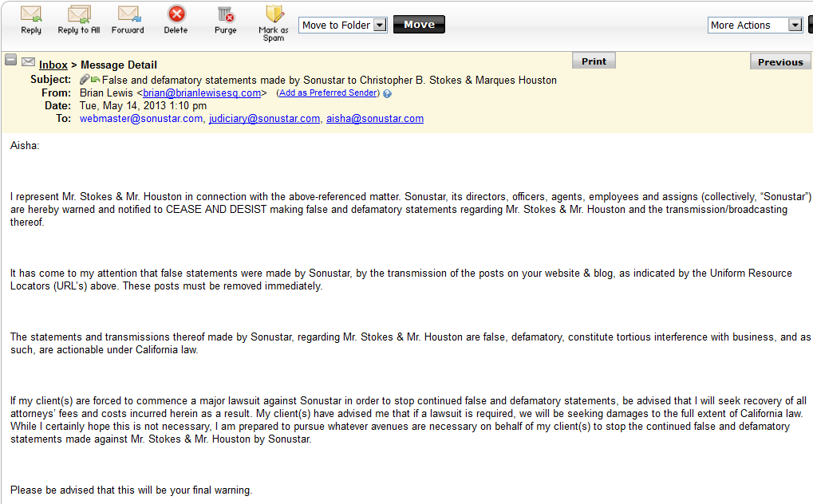Click the attachment paperclip icon in subject

point(84,79)
